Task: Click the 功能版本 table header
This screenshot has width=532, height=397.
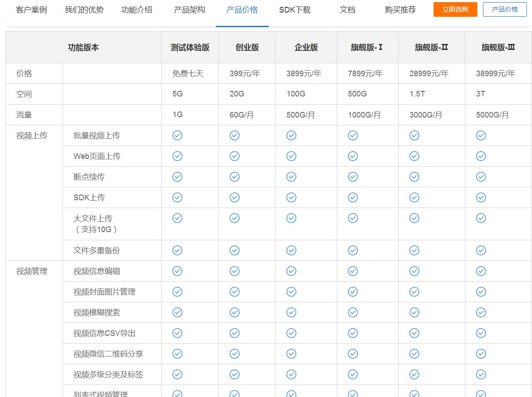Action: [x=83, y=47]
